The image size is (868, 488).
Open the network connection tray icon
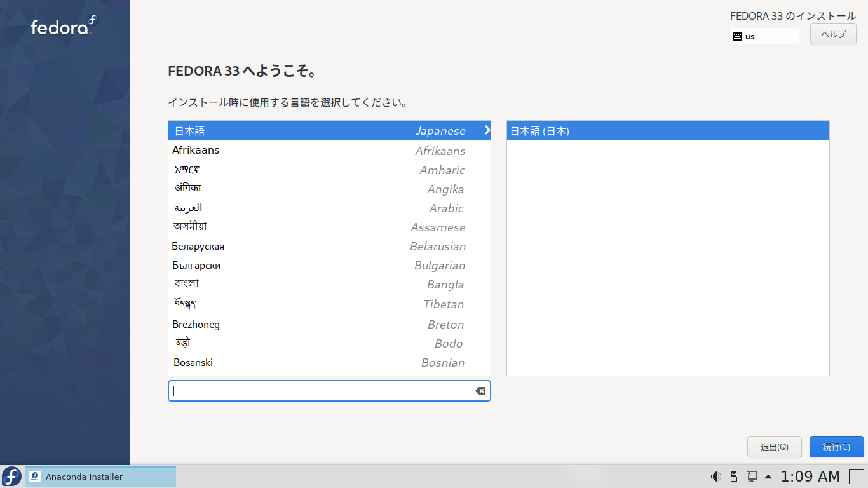751,477
